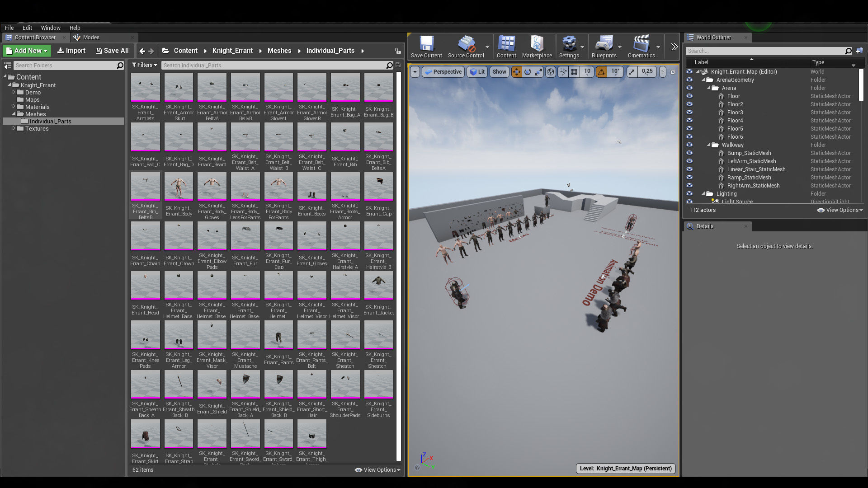This screenshot has width=868, height=488.
Task: Toggle grid snapping in the viewport
Action: [574, 72]
